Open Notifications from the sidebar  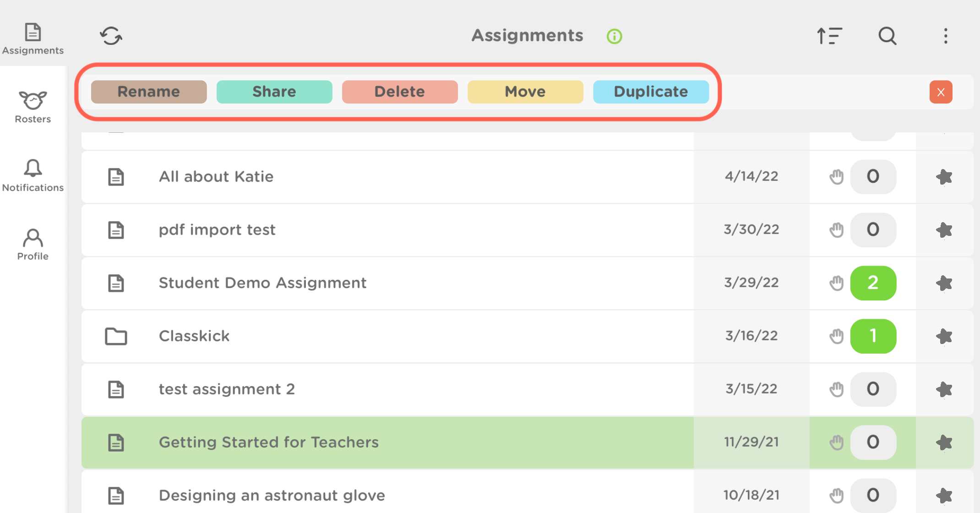pyautogui.click(x=33, y=175)
